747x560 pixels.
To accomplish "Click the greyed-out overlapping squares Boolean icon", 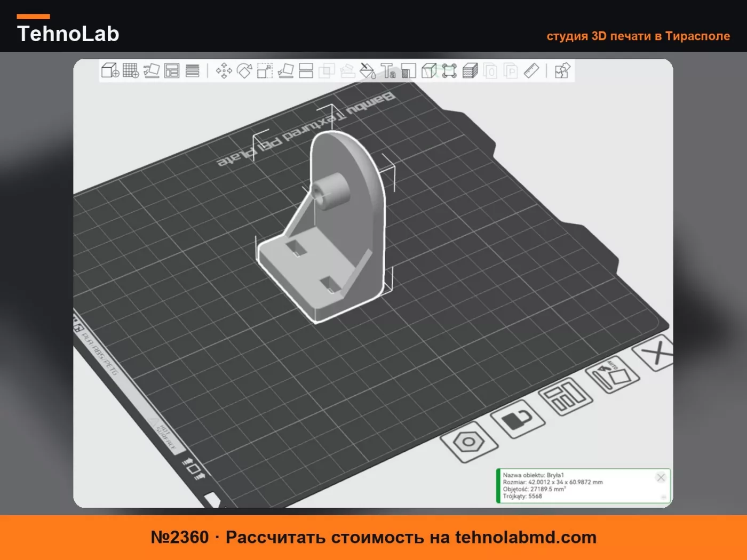I will coord(327,70).
